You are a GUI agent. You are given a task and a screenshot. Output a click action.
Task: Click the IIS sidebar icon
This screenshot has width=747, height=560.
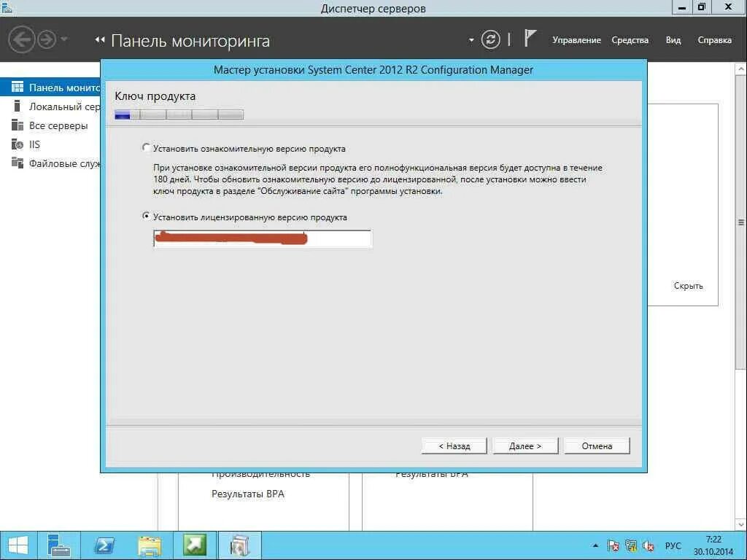[x=18, y=144]
